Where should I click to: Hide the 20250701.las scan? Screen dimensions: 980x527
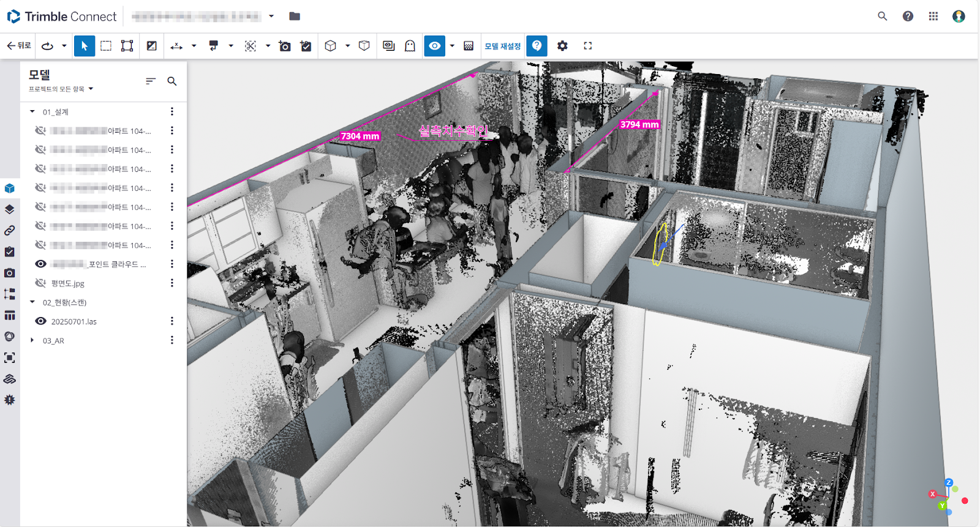click(41, 321)
